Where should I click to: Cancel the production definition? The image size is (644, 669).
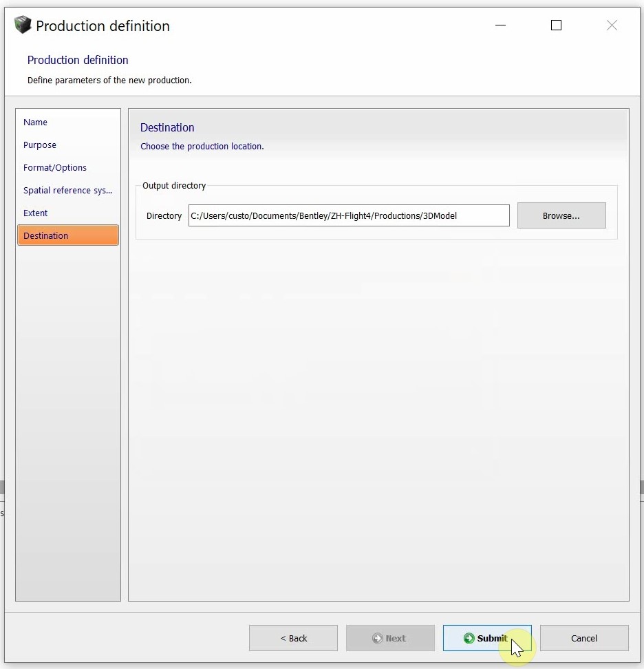[583, 638]
